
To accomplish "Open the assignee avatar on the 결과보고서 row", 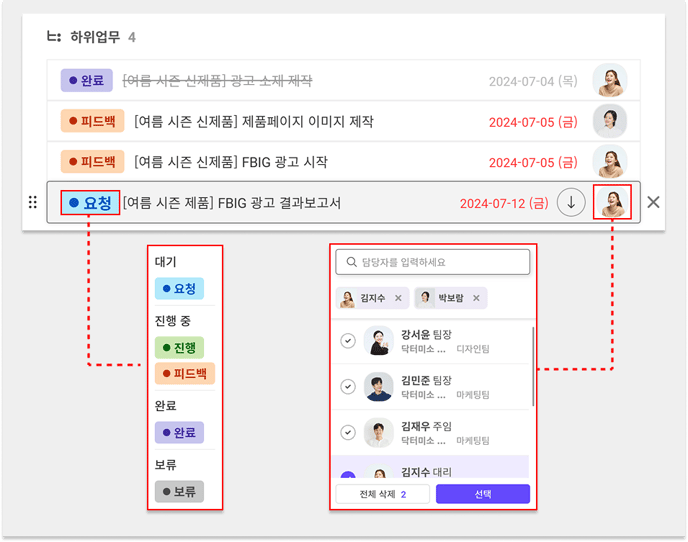I will (612, 202).
